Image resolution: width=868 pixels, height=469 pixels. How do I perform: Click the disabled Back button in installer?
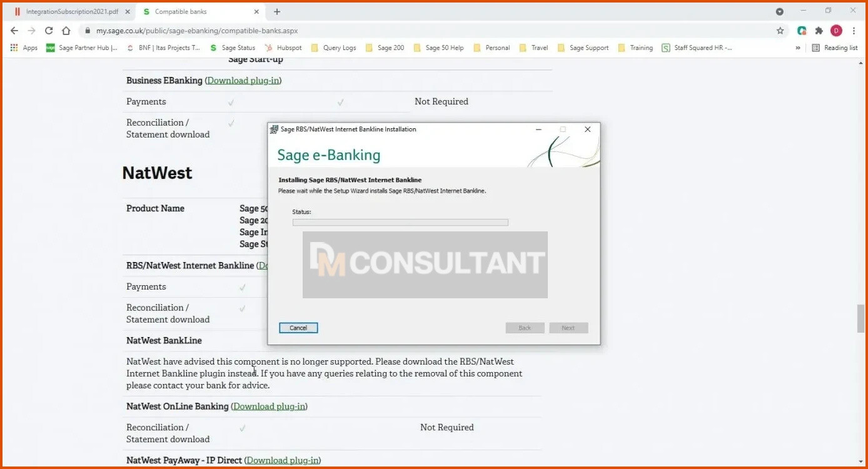tap(525, 328)
